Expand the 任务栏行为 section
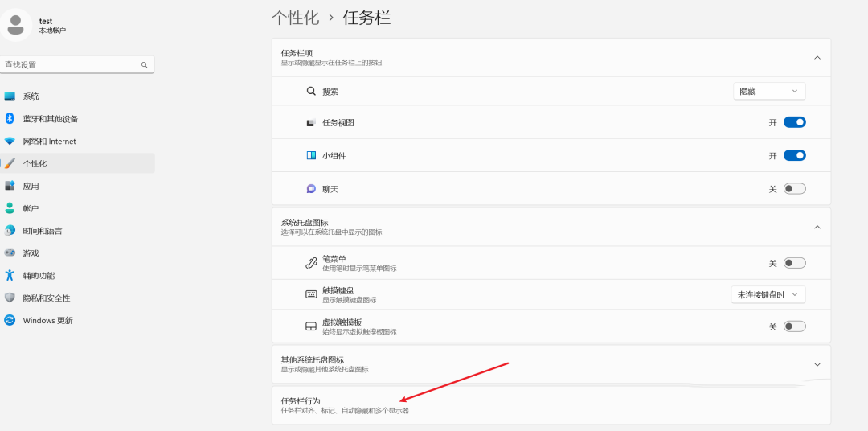 [551, 405]
